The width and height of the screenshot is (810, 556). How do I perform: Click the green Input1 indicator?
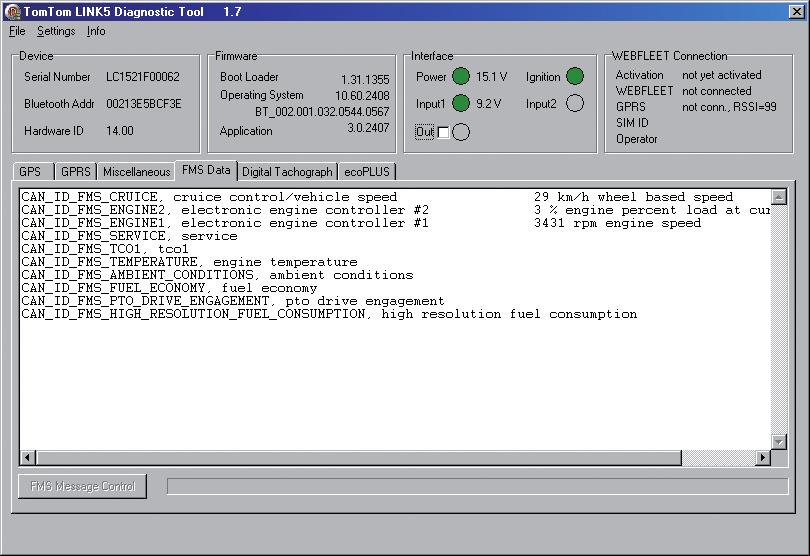coord(461,103)
